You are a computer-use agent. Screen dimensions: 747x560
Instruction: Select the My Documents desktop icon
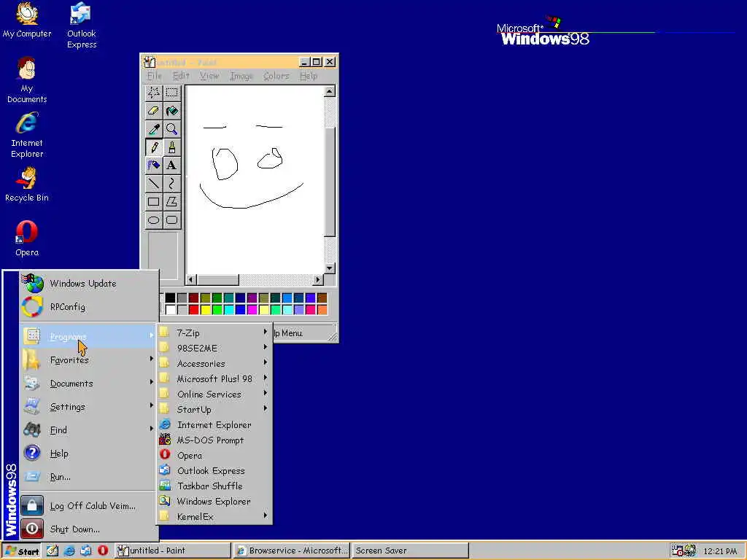tap(27, 80)
